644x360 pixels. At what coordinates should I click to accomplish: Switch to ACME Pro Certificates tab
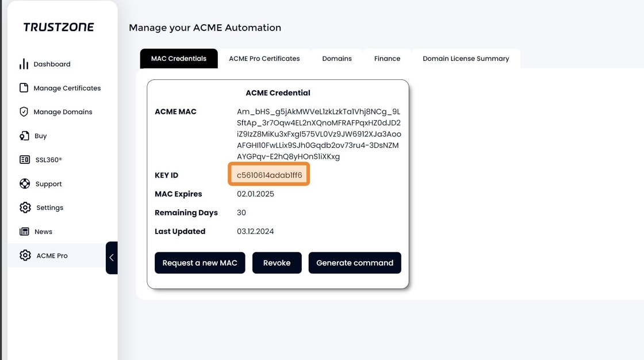pyautogui.click(x=264, y=58)
